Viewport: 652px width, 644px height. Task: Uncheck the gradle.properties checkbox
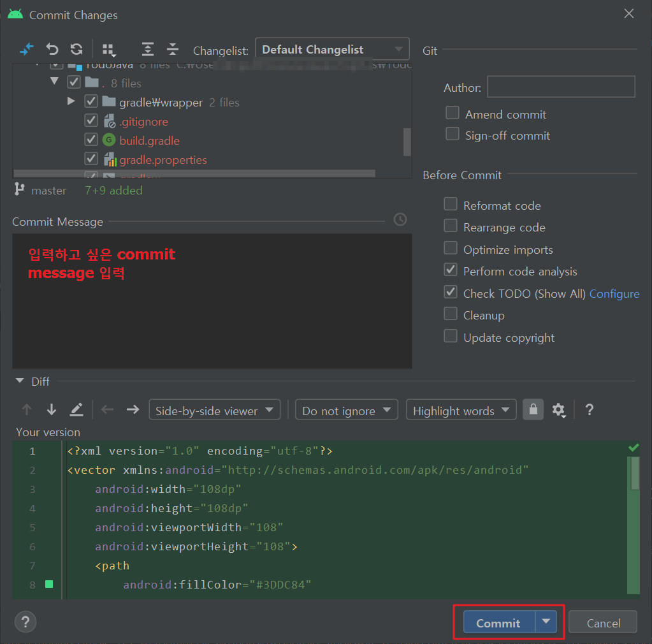click(91, 159)
